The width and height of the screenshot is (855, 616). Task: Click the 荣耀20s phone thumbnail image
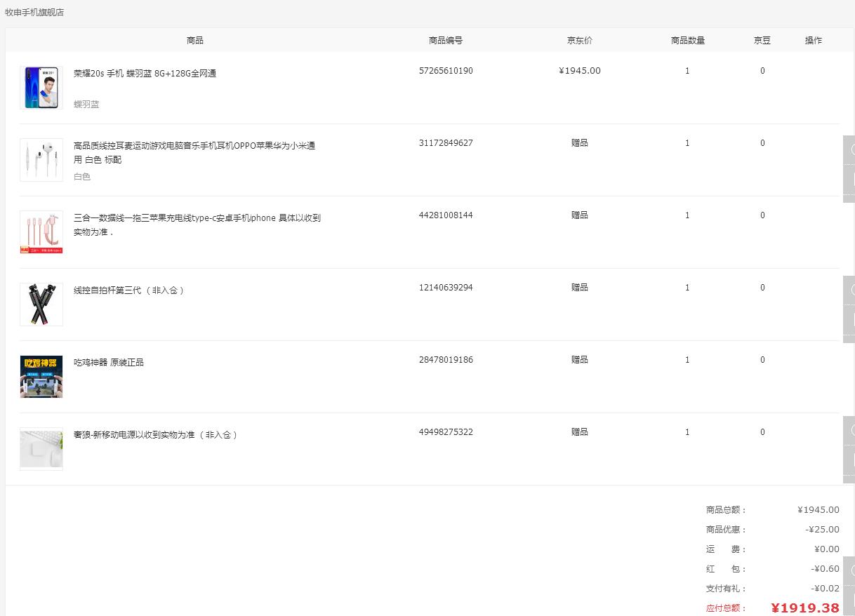pos(41,87)
